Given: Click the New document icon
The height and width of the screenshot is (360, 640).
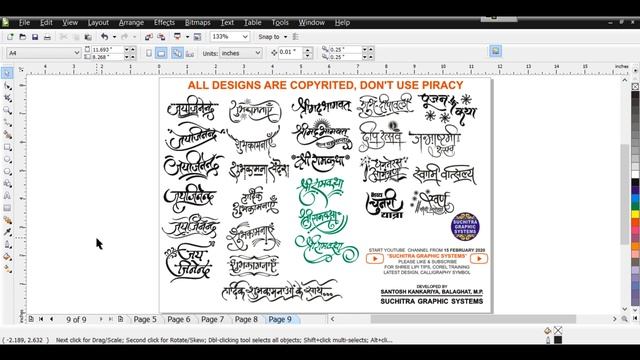Looking at the screenshot, I should 10,37.
